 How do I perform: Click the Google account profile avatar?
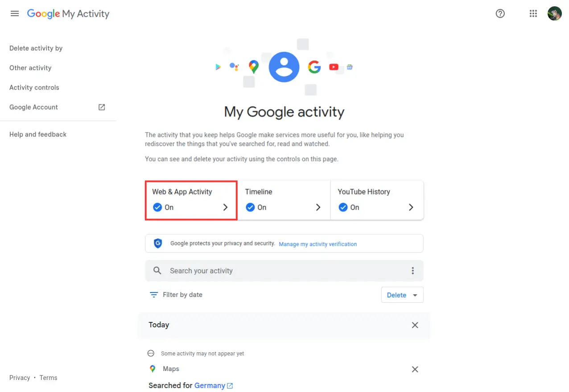coord(554,13)
